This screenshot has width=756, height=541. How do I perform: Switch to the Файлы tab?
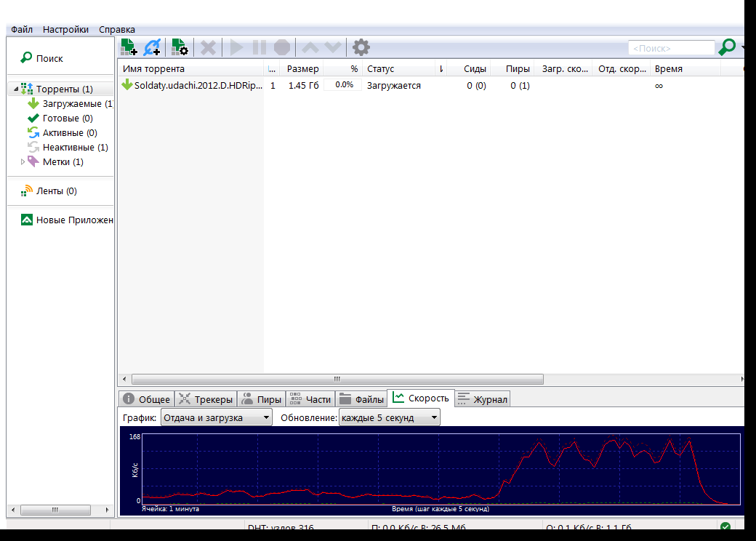tap(361, 399)
